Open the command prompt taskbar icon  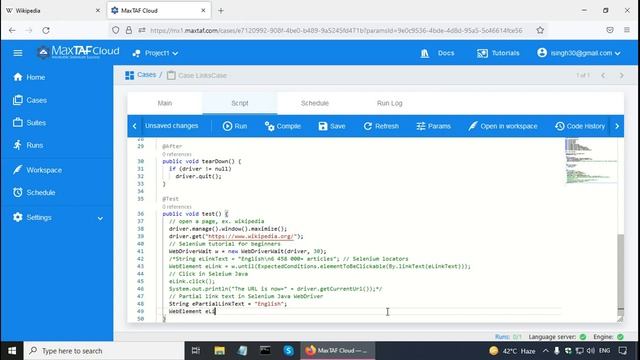point(265,351)
